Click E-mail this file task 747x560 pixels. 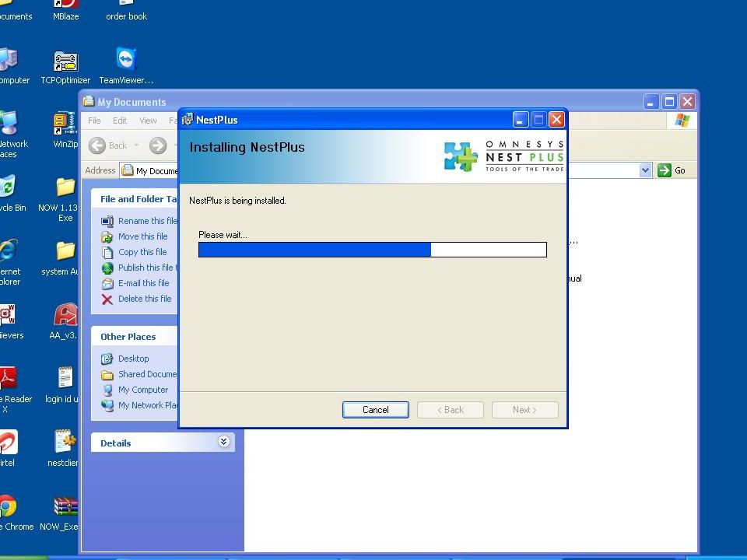coord(135,283)
